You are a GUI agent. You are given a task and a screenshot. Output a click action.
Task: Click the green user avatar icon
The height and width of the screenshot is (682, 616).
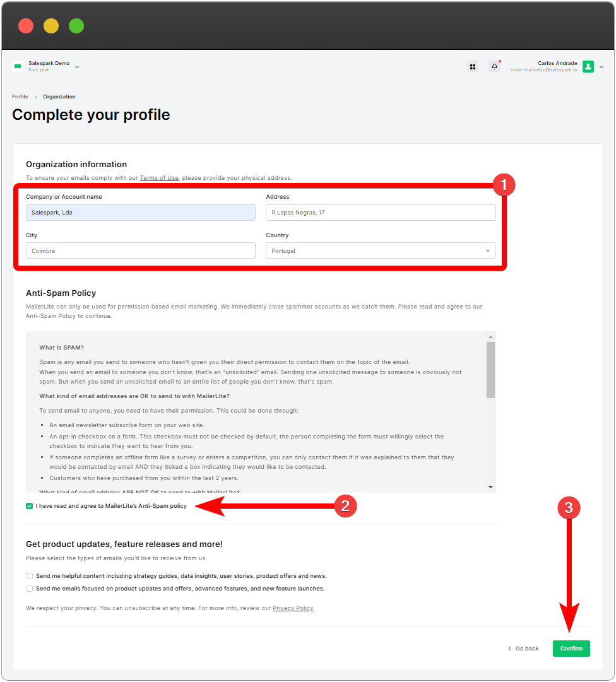[588, 66]
